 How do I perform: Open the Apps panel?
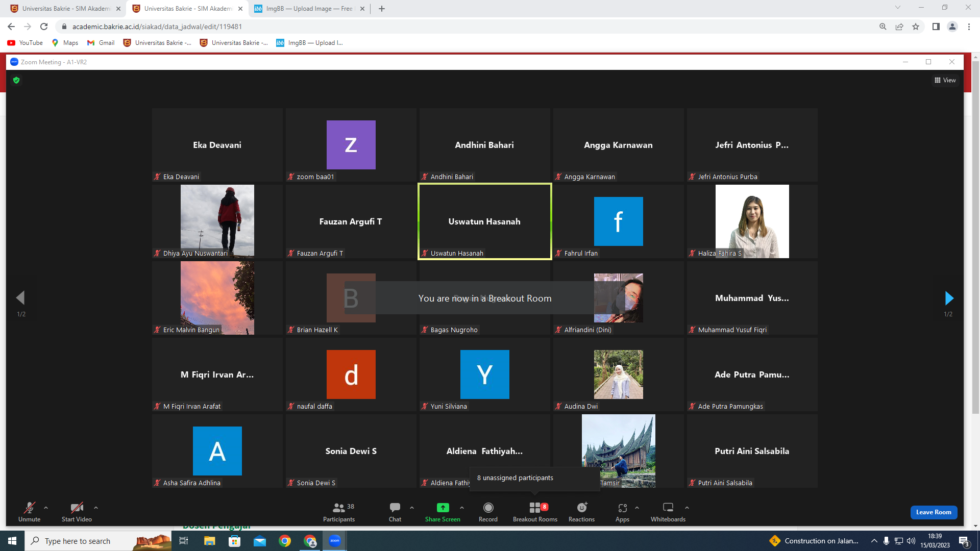coord(622,512)
